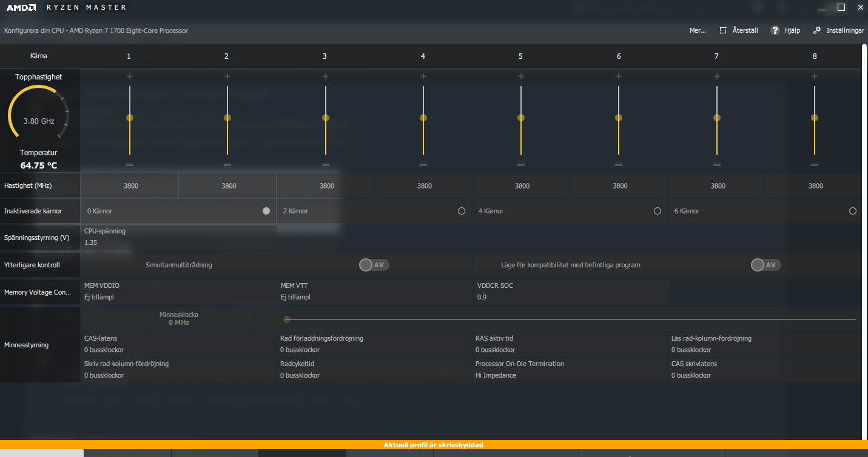
Task: Click the Rad förladdningsfördröjning field
Action: (375, 344)
